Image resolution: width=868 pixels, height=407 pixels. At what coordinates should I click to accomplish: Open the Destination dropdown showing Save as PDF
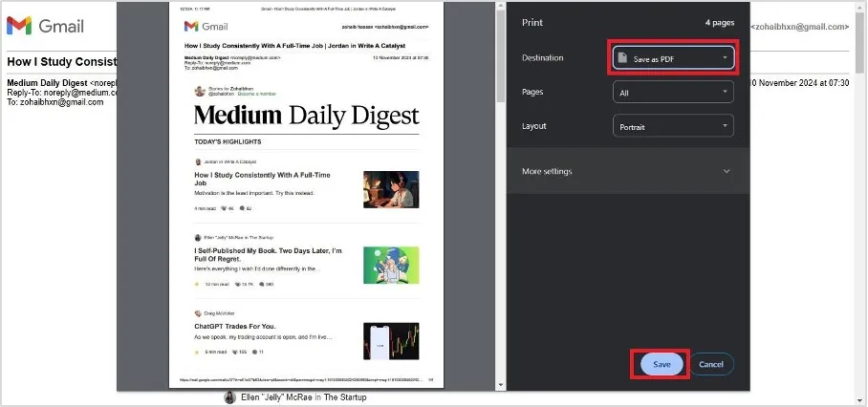673,58
